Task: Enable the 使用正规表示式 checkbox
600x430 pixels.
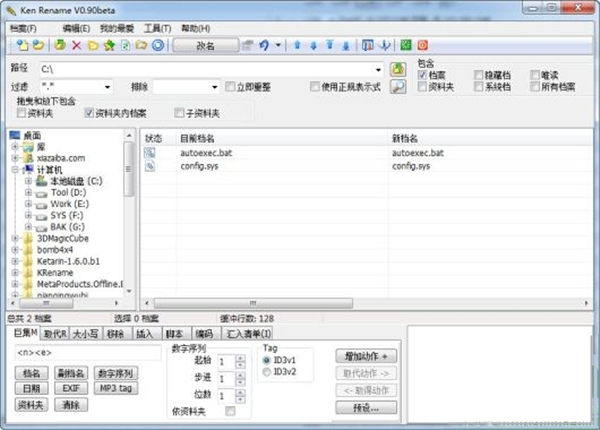Action: point(315,87)
